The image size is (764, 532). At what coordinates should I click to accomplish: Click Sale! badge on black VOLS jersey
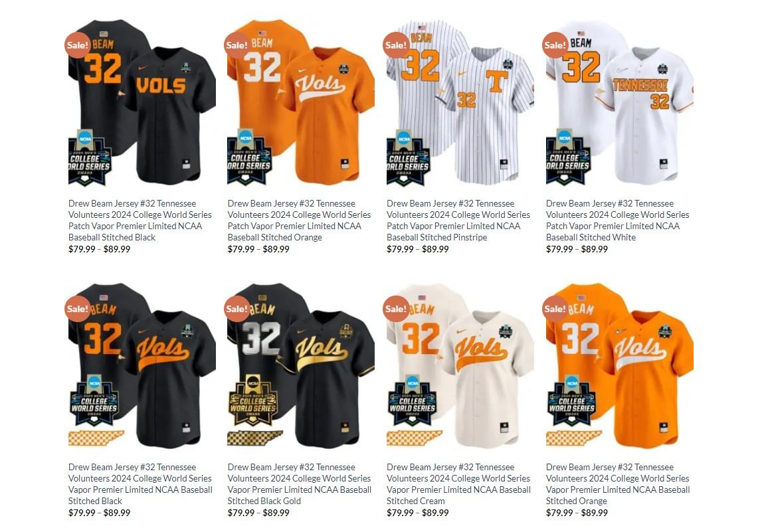click(x=78, y=45)
